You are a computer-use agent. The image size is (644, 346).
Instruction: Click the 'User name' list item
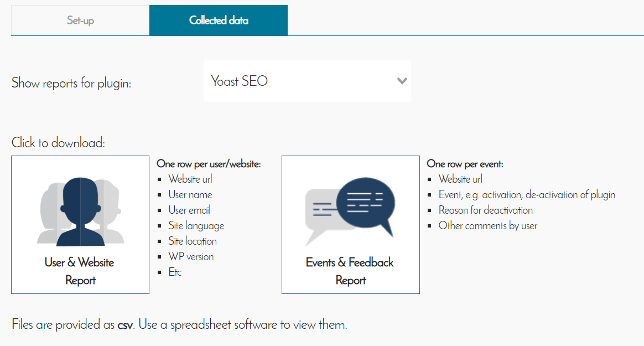190,195
